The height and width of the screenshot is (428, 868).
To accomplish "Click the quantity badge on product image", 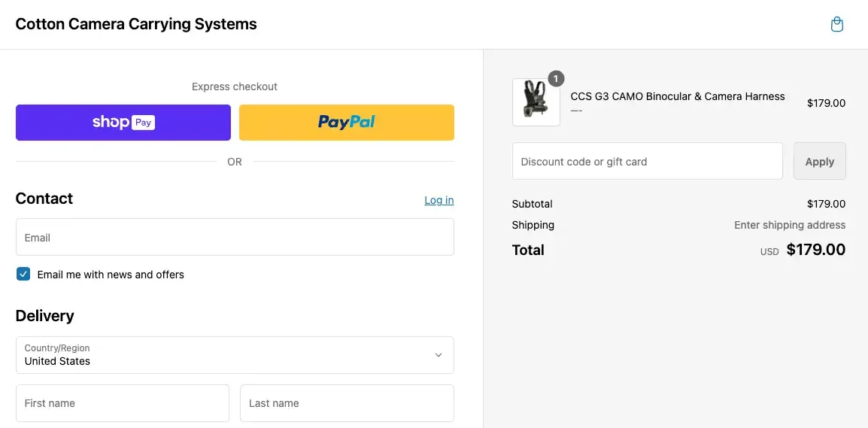I will (x=556, y=79).
